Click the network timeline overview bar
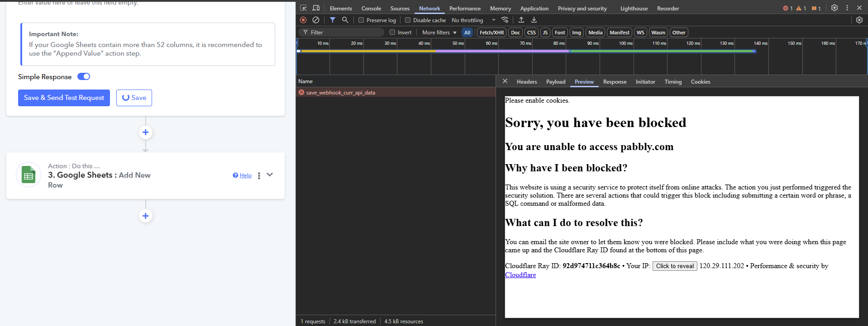Viewport: 868px width, 326px height. pos(526,51)
